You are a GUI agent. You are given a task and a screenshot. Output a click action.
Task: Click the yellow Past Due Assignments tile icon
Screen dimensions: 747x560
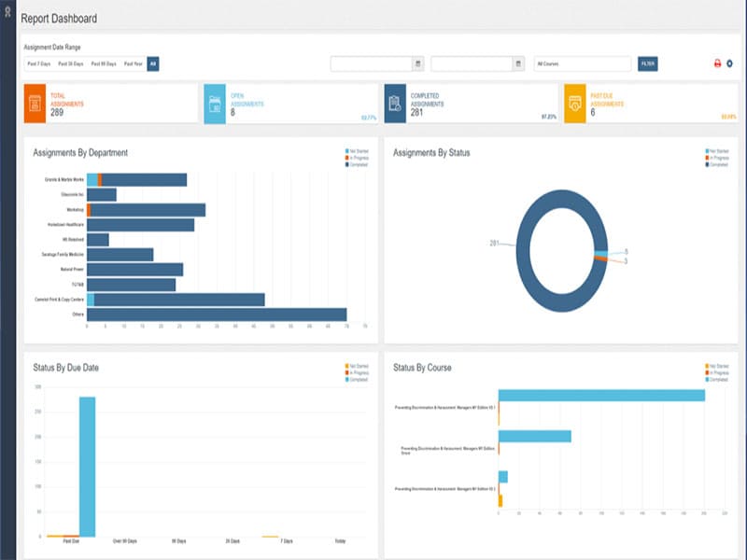575,103
